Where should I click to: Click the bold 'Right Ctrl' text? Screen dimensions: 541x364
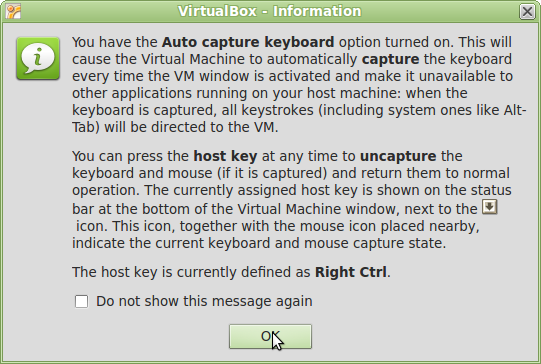(351, 272)
